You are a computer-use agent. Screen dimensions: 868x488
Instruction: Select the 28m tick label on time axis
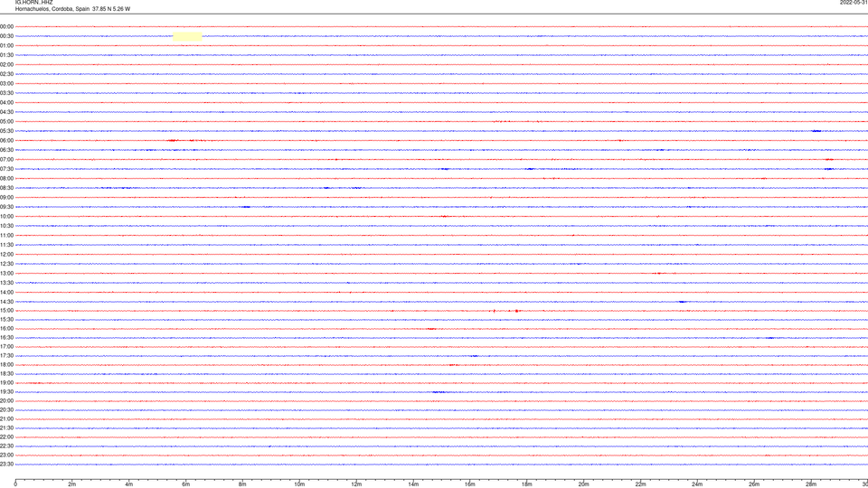811,484
